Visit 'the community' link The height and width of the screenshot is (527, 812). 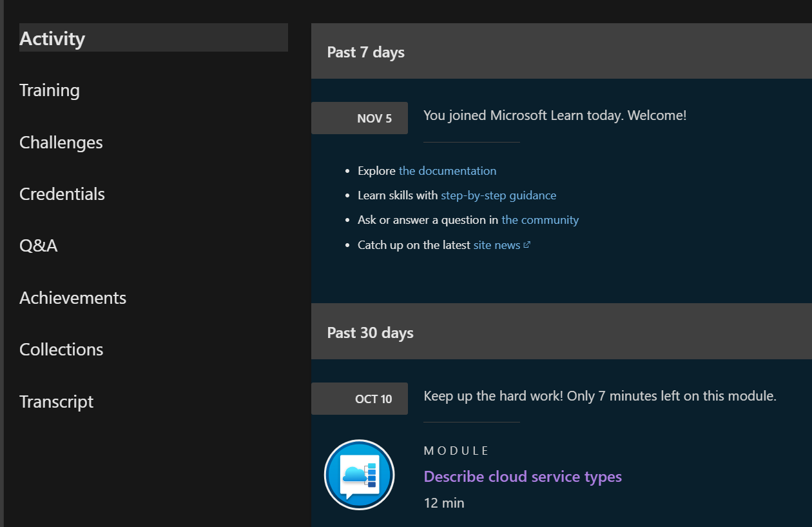(540, 220)
